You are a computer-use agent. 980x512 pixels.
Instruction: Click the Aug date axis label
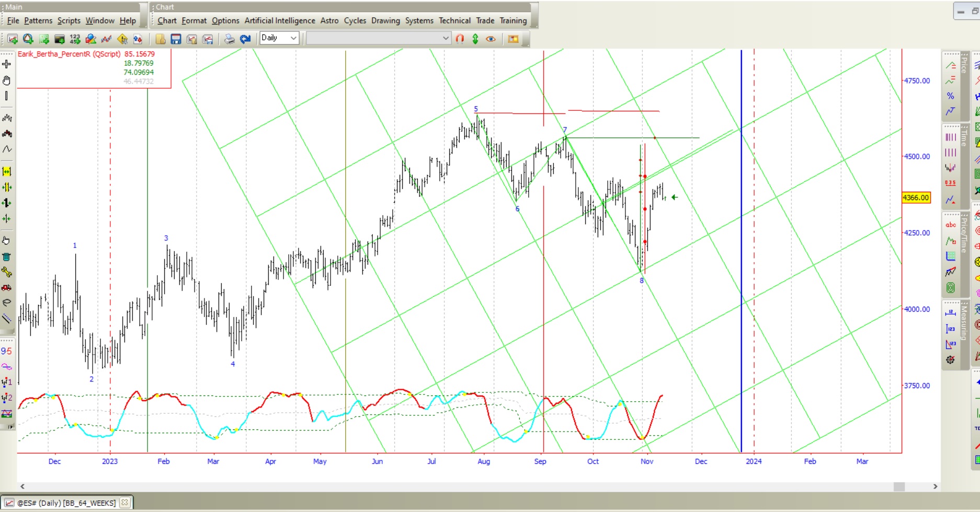point(484,461)
